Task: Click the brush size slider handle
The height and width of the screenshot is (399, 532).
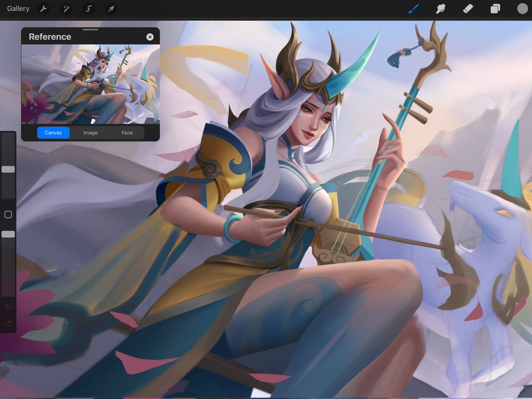Action: (8, 170)
